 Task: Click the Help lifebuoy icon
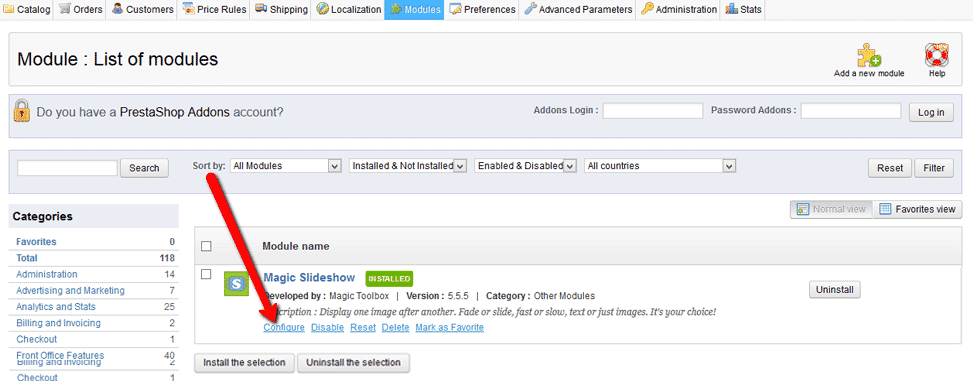coord(936,55)
